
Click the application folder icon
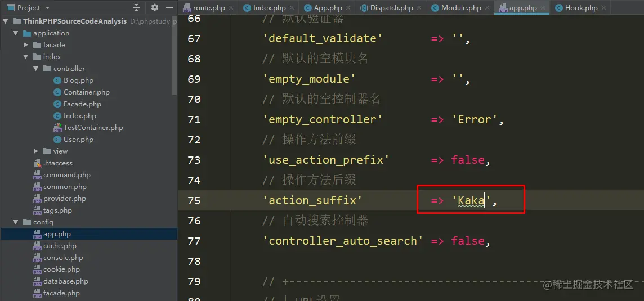26,33
